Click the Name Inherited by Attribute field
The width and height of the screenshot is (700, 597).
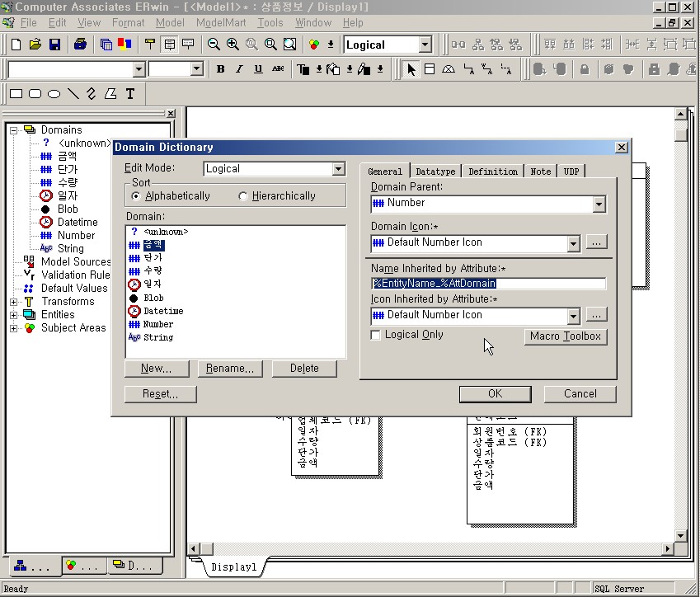click(488, 284)
